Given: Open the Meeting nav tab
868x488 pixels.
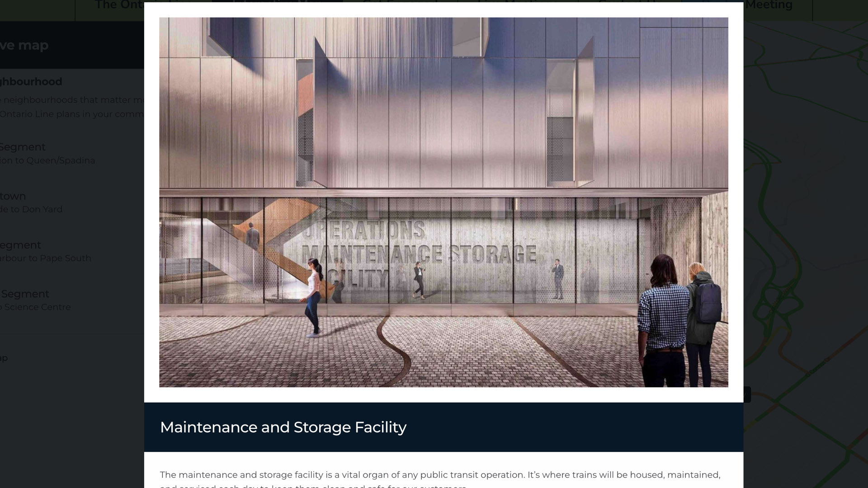Looking at the screenshot, I should pos(769,5).
